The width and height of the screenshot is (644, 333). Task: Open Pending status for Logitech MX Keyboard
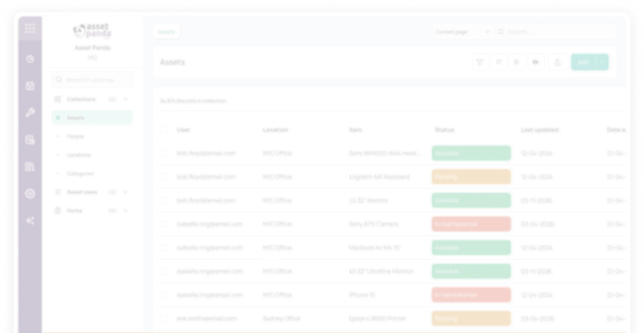pos(471,176)
